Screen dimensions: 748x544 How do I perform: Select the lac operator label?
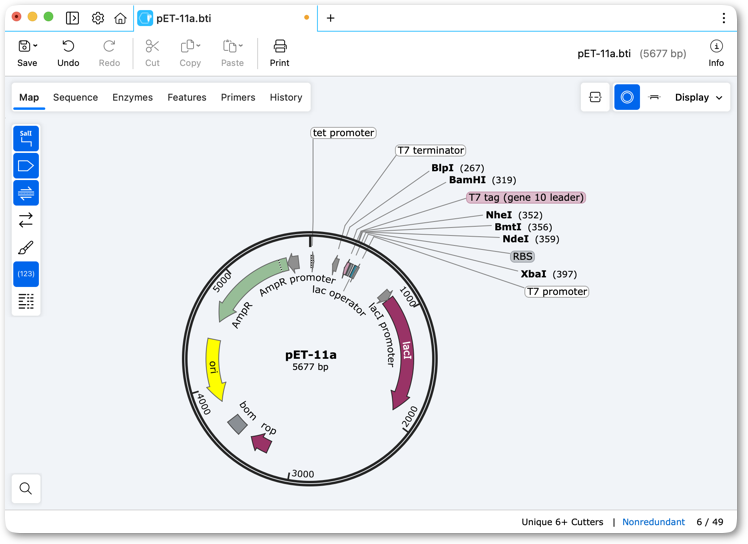(x=339, y=300)
